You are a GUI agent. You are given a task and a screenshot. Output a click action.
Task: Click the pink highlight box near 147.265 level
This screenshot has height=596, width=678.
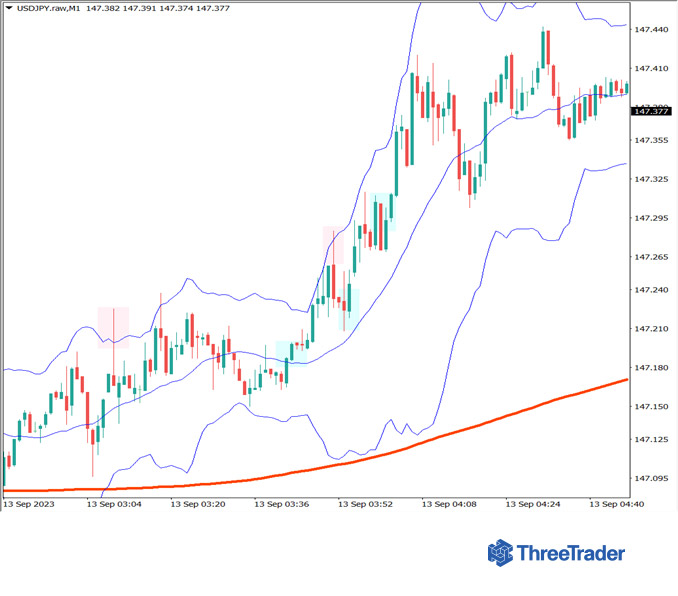(333, 245)
